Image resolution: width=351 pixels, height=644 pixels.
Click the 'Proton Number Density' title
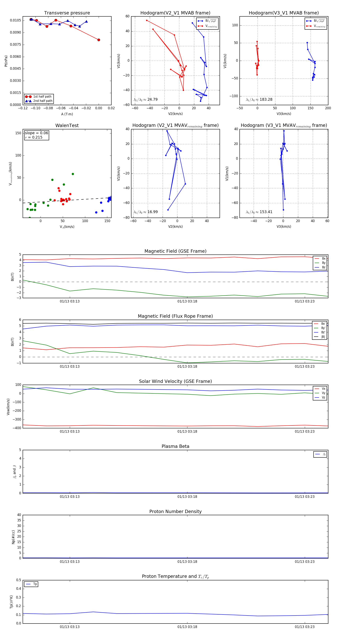[x=175, y=511]
